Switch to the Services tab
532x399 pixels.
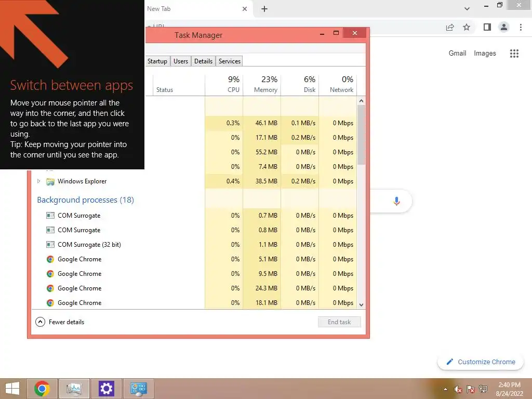tap(229, 61)
